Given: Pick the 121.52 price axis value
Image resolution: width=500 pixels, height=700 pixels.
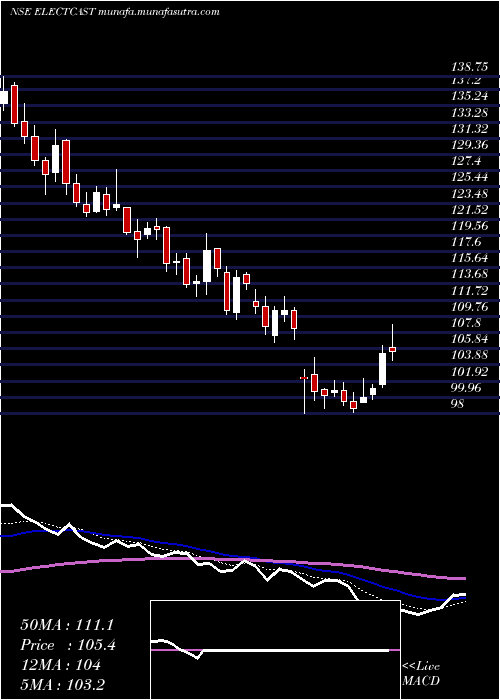Looking at the screenshot, I should [x=470, y=210].
